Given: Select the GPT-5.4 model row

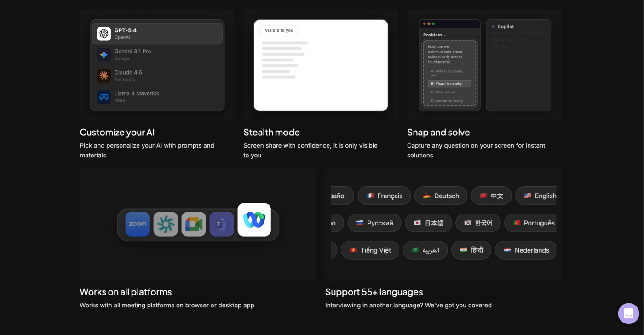Looking at the screenshot, I should (x=157, y=34).
